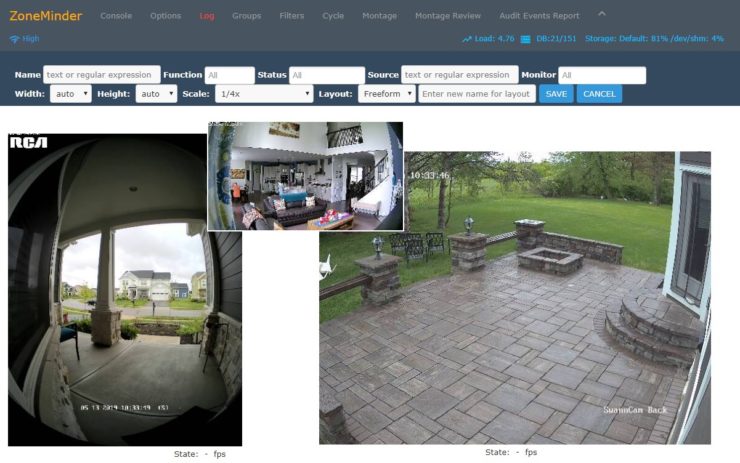Open the Audit Events Report link

[539, 16]
